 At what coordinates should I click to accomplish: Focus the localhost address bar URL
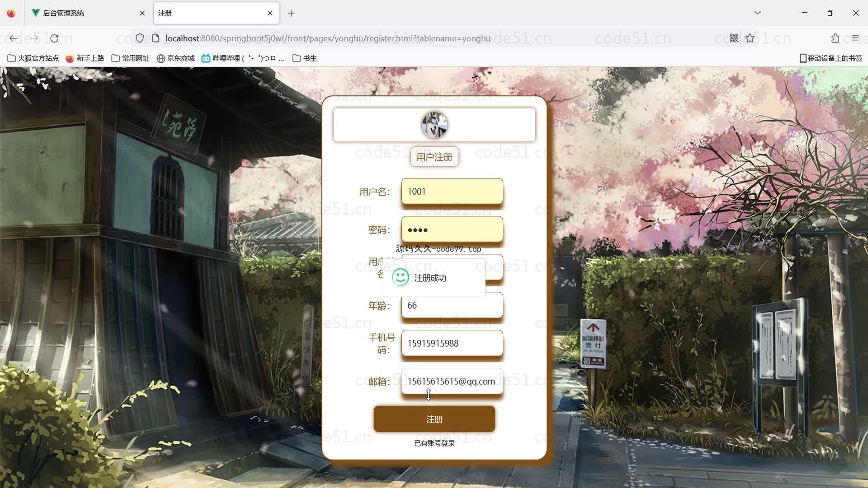328,38
